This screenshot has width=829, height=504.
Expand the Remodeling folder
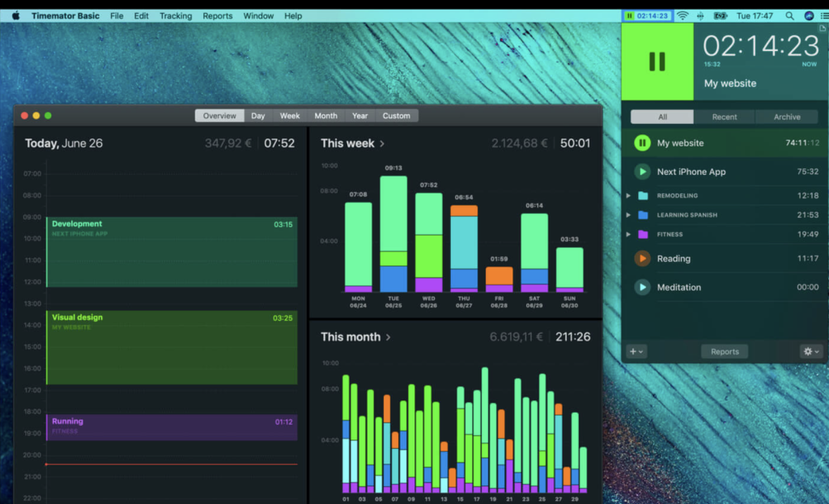(x=628, y=196)
